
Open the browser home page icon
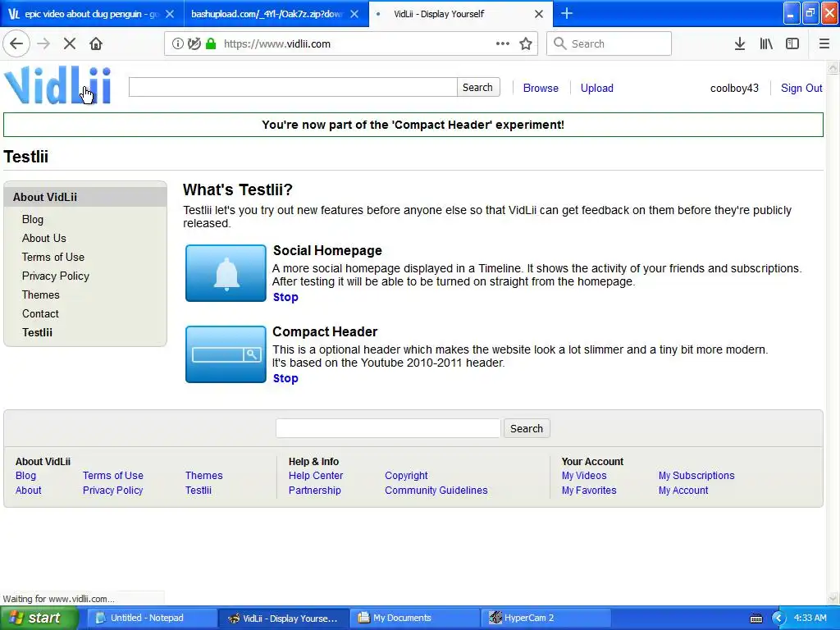(x=96, y=43)
